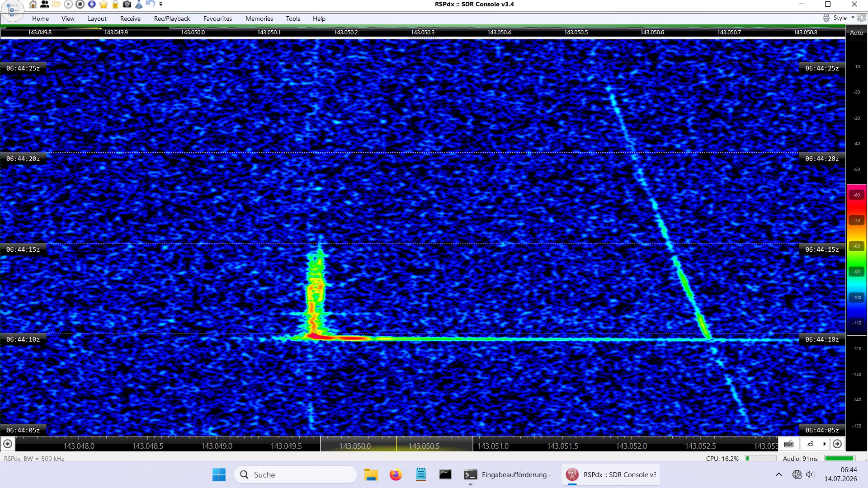Switch to the Layout ribbon tab
This screenshot has height=488, width=868.
(97, 19)
